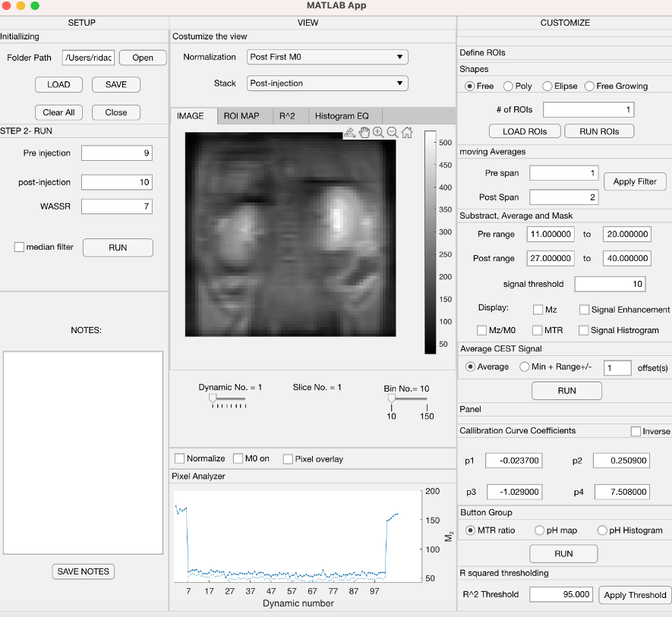Select the MTR ratio radio button
The height and width of the screenshot is (617, 672).
point(471,530)
